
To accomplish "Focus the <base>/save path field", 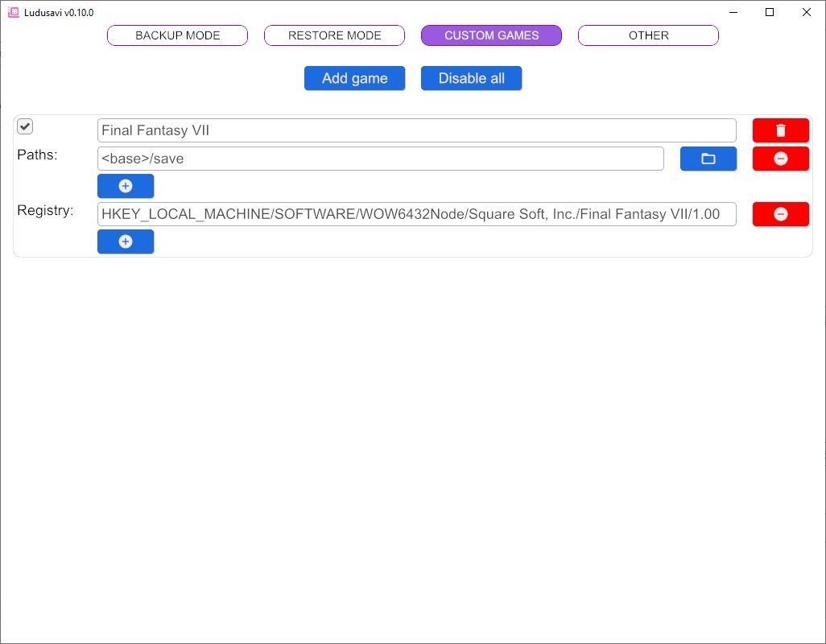I will pos(380,159).
